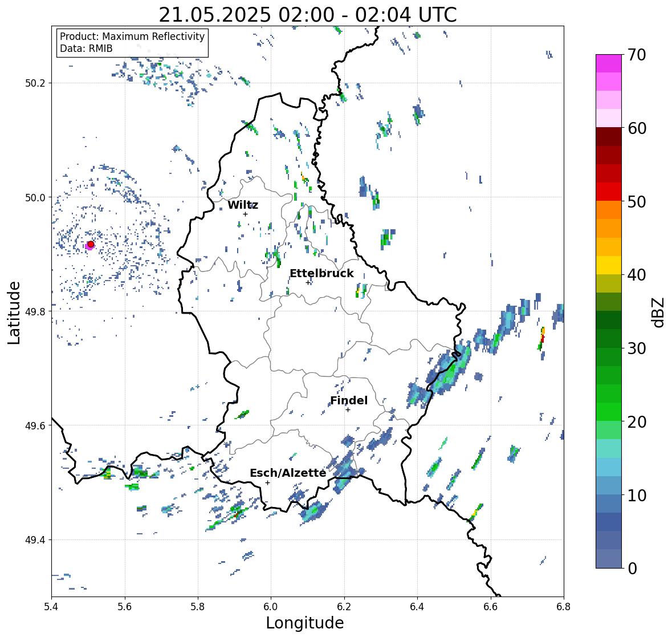Click the Product: Maximum Reflectivity text
The width and height of the screenshot is (672, 637).
point(132,36)
